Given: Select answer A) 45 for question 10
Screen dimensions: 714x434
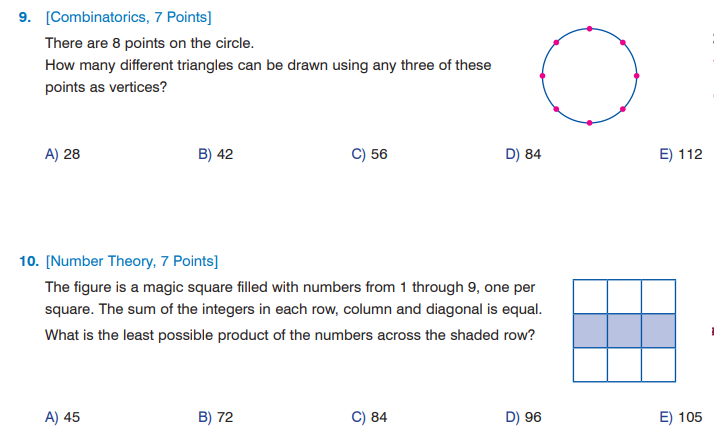Looking at the screenshot, I should click(63, 417).
